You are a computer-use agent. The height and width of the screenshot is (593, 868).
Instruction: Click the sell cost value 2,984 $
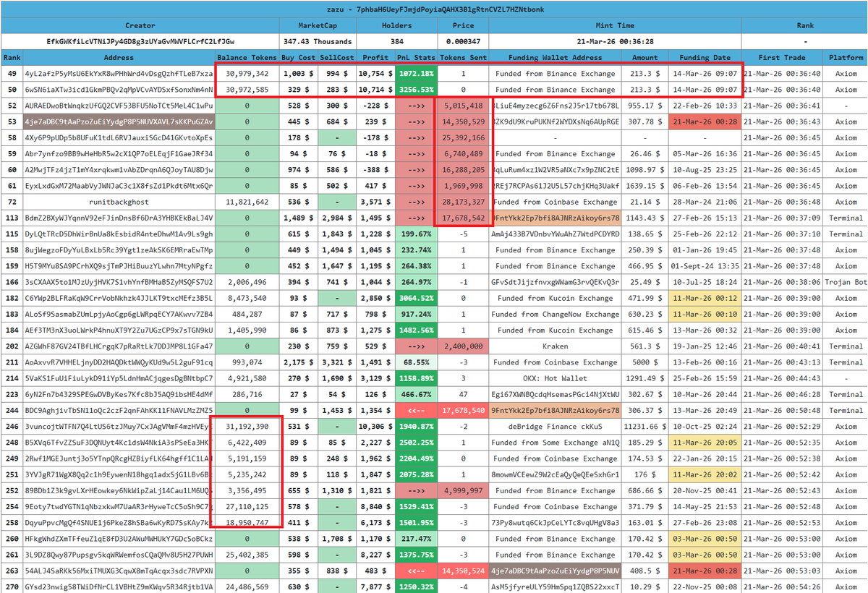(x=336, y=218)
